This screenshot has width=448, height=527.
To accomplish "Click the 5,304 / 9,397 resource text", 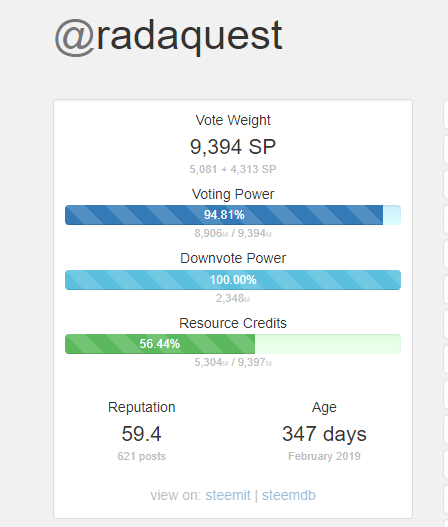I will tap(233, 362).
